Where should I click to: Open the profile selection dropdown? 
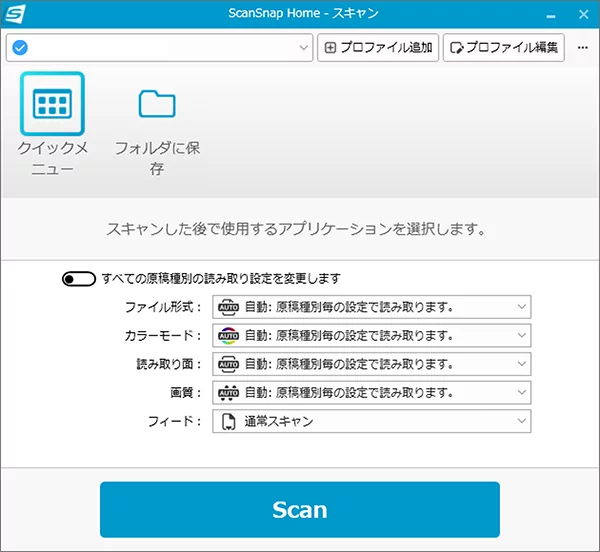159,48
